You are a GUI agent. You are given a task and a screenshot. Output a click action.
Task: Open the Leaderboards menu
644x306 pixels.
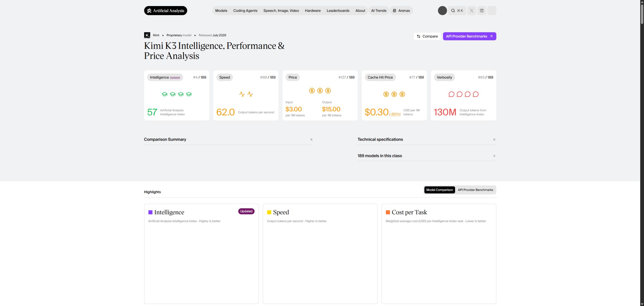point(338,11)
